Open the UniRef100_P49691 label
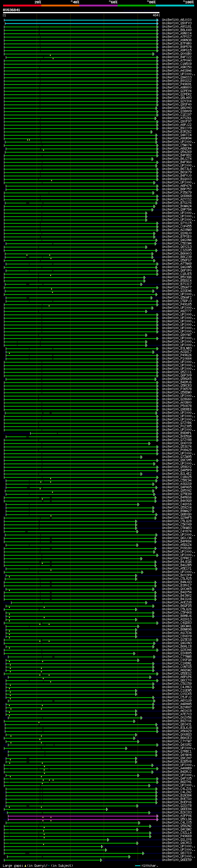Viewport: 197px width, 868px height. coord(177,84)
